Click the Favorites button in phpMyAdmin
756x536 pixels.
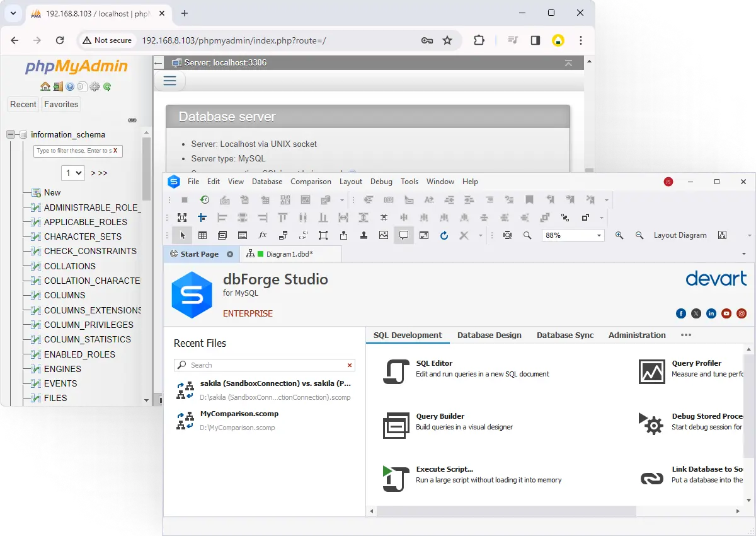tap(61, 105)
